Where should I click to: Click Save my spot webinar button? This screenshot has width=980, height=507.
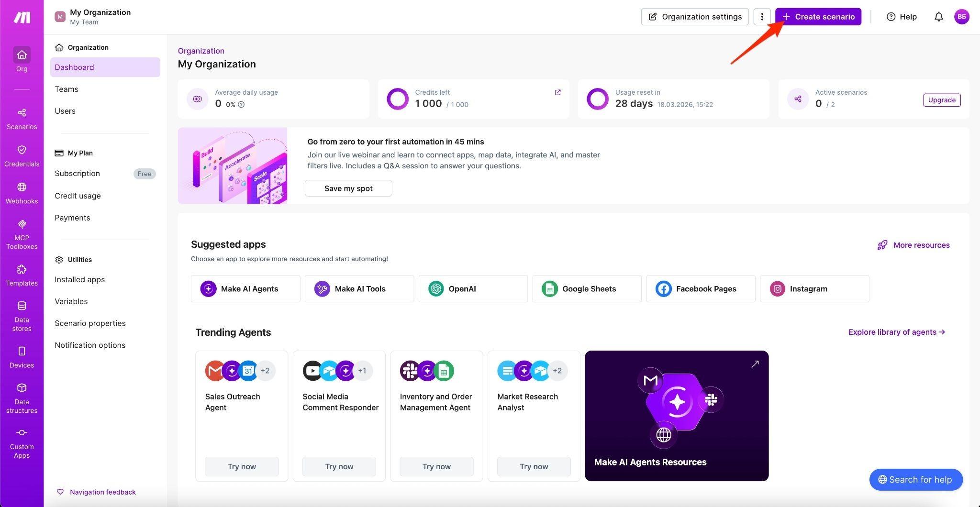pos(348,188)
